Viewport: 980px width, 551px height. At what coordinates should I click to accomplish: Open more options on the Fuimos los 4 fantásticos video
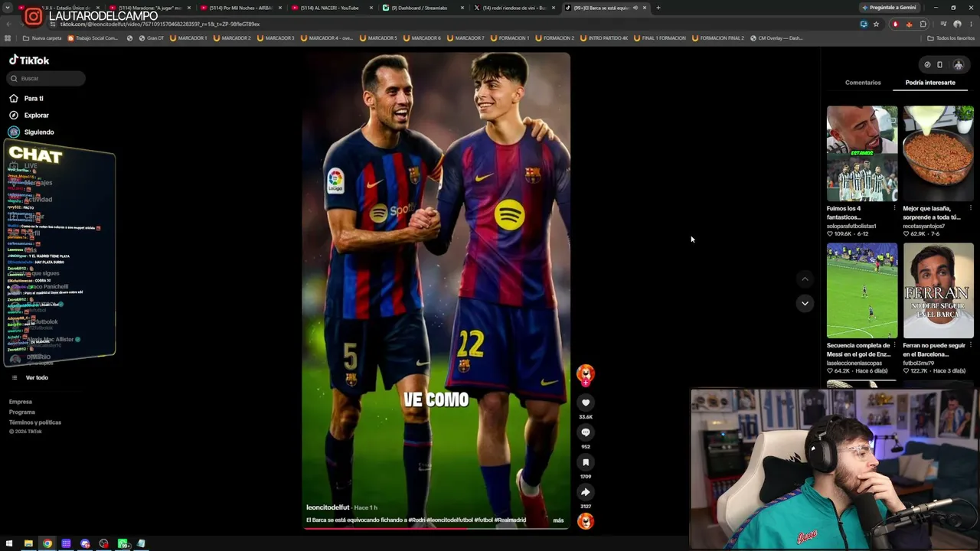[894, 208]
